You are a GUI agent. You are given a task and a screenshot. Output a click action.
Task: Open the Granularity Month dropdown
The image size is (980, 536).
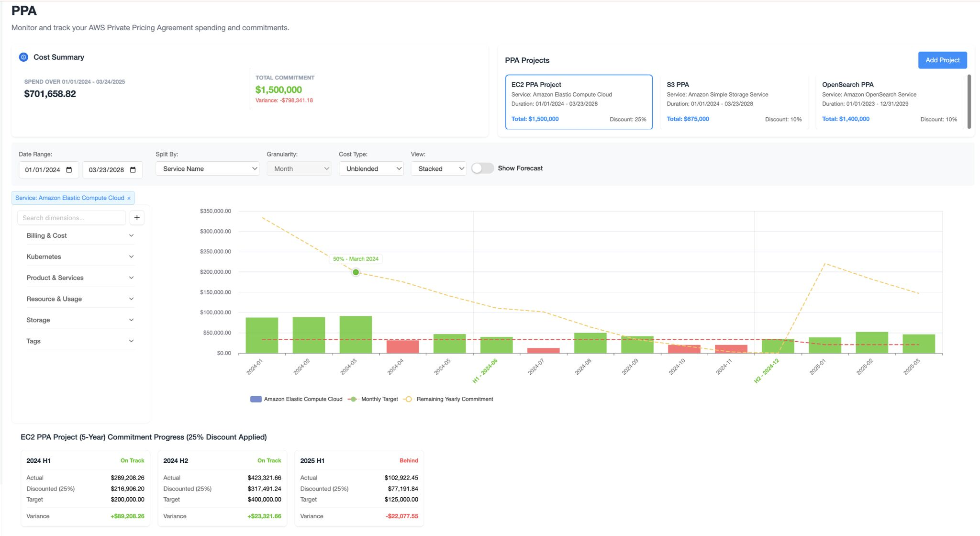tap(299, 168)
